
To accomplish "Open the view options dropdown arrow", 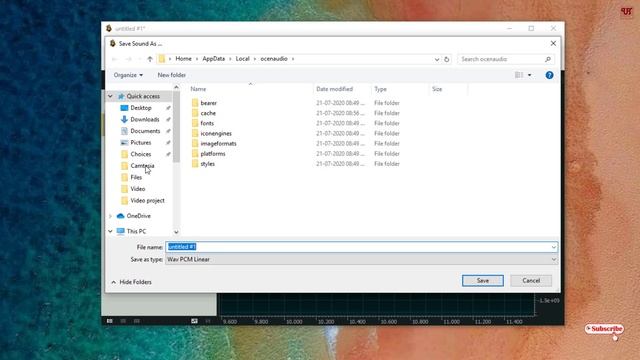I will tap(529, 75).
